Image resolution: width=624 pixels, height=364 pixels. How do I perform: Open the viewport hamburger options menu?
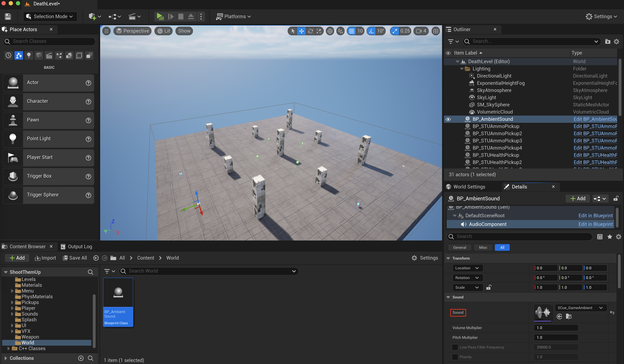pyautogui.click(x=106, y=31)
